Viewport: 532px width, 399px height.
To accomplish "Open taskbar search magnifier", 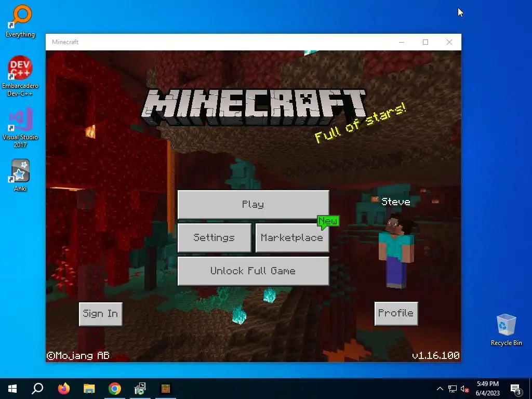I will (37, 389).
